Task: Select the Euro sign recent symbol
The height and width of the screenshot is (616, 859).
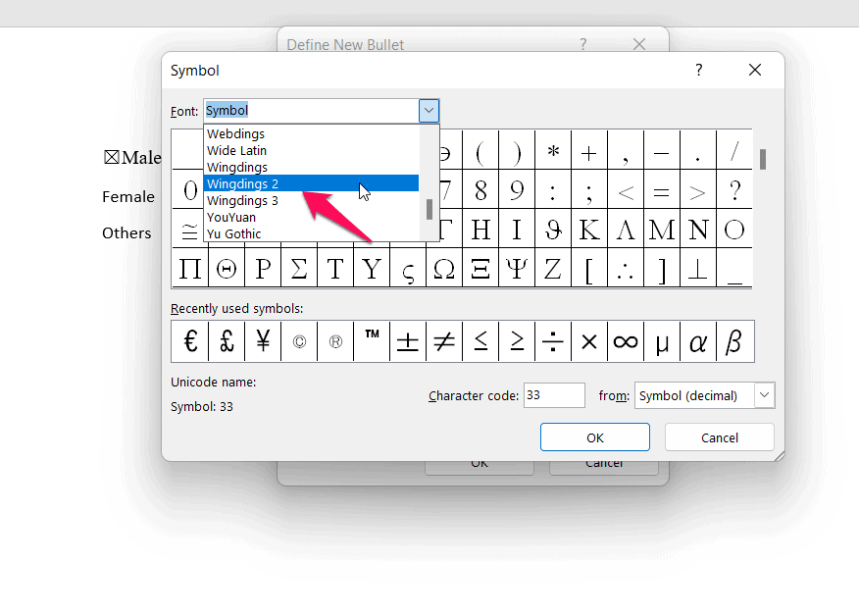Action: pyautogui.click(x=189, y=341)
